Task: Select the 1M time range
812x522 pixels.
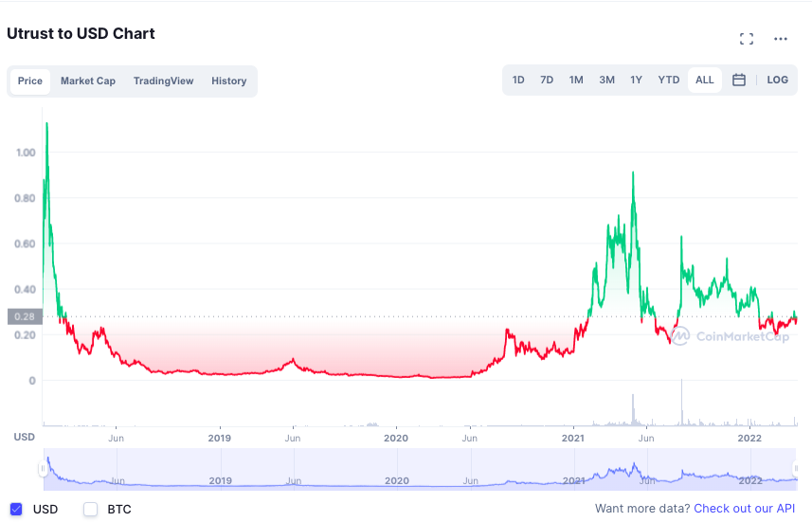Action: point(576,81)
